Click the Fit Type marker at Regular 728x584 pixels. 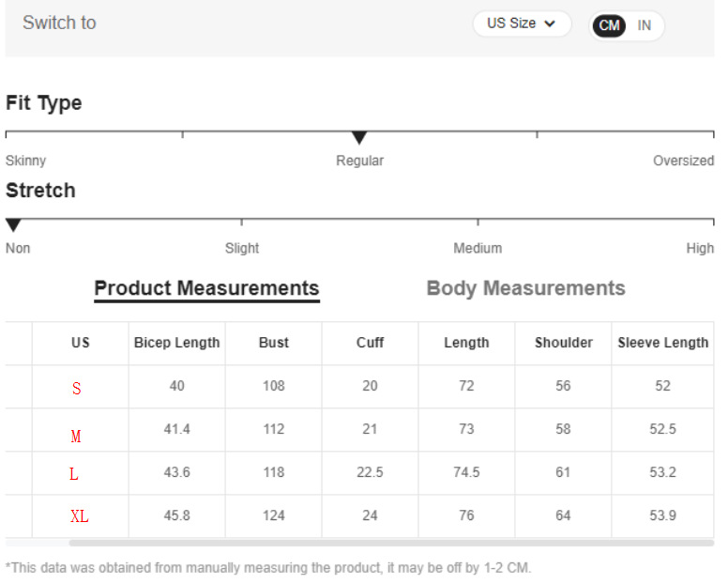click(x=359, y=139)
